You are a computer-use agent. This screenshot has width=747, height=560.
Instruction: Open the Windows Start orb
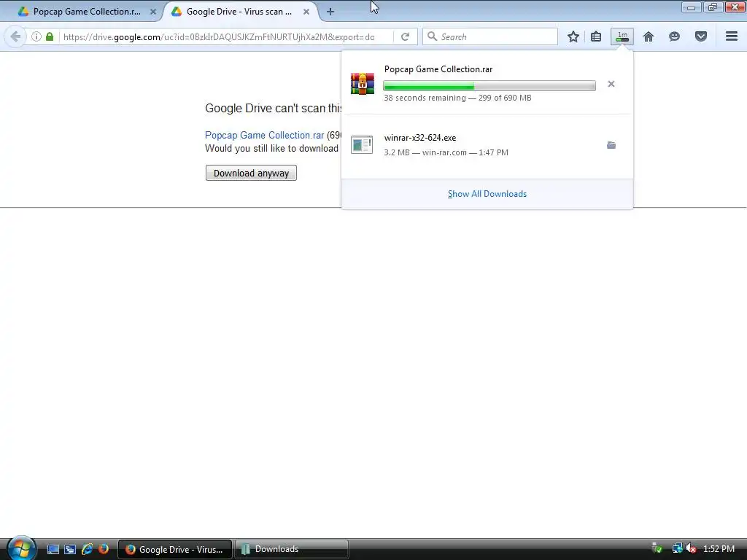[21, 548]
